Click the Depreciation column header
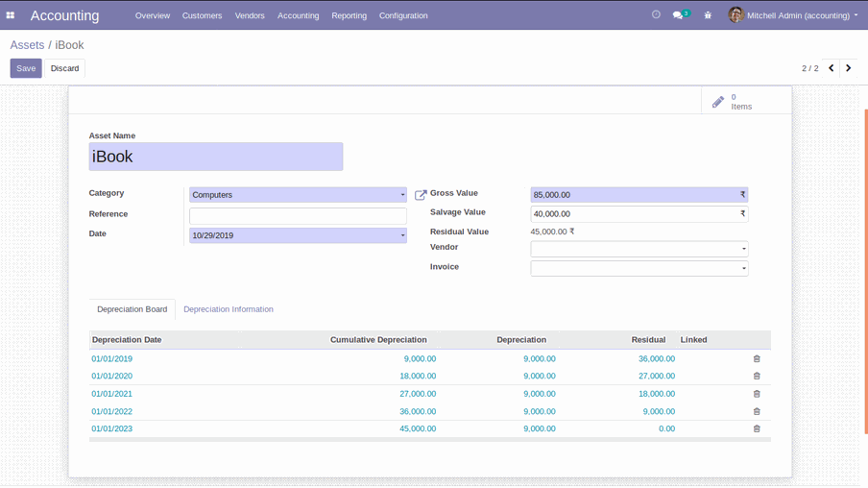The image size is (868, 488). click(521, 339)
